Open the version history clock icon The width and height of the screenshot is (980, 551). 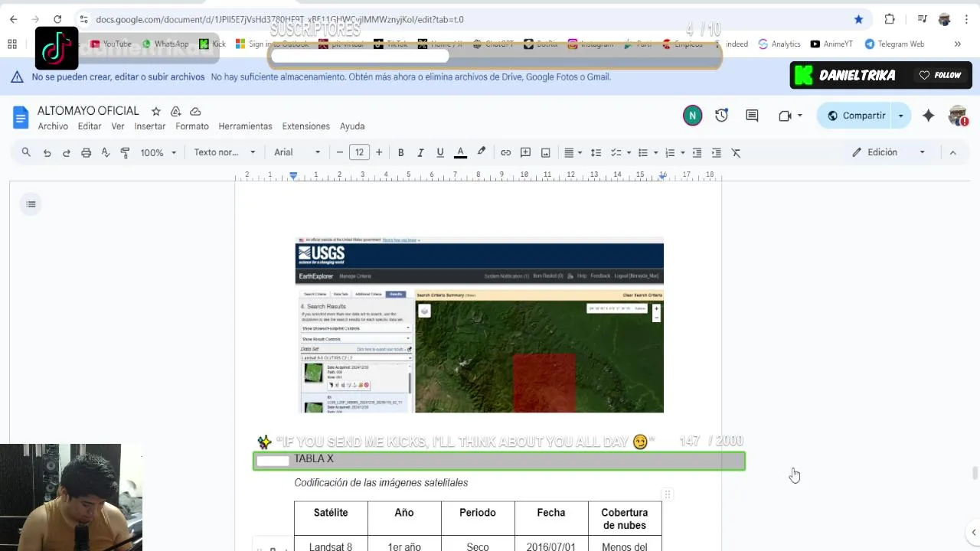click(x=721, y=116)
